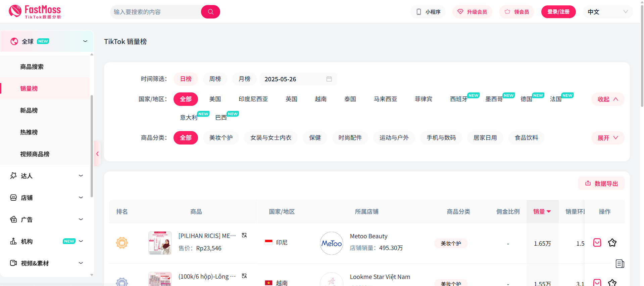Image resolution: width=644 pixels, height=286 pixels.
Task: Open the calendar icon in date field
Action: [x=329, y=79]
